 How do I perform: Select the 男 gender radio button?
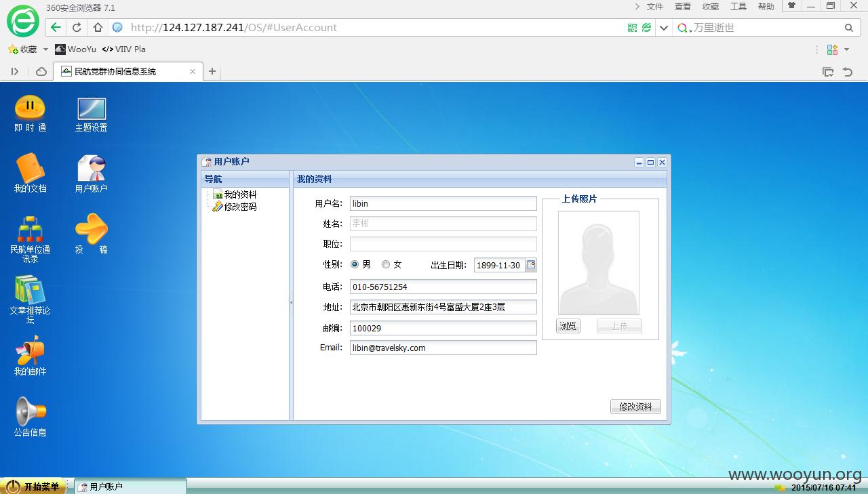pyautogui.click(x=355, y=265)
